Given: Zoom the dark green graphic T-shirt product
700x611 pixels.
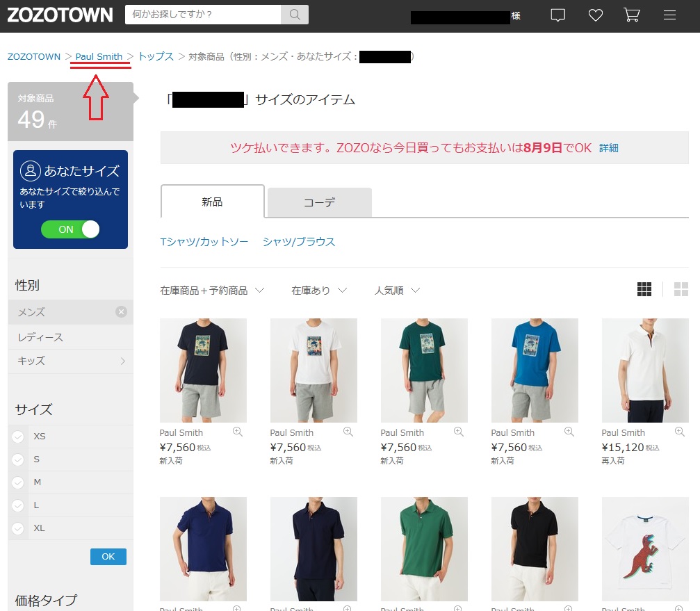Looking at the screenshot, I should pos(459,432).
